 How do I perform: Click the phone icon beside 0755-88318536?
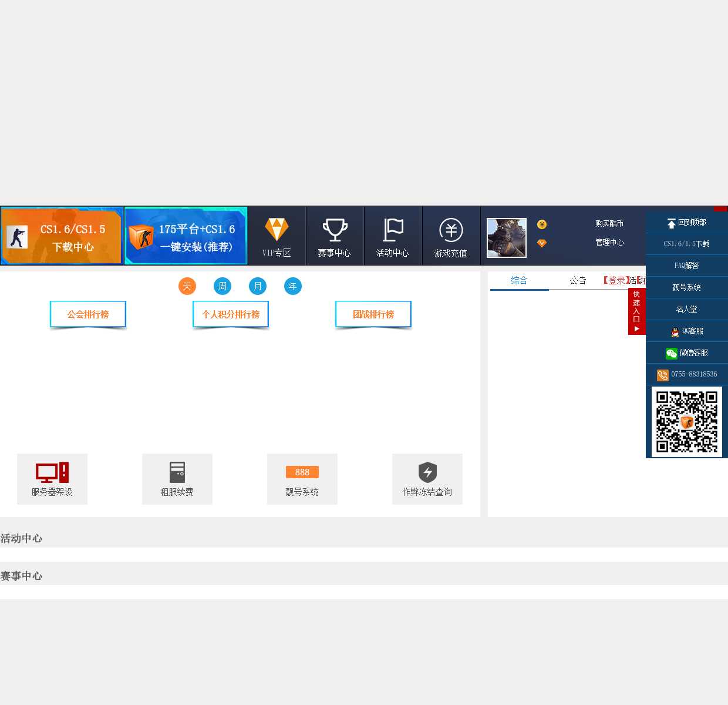click(x=663, y=375)
